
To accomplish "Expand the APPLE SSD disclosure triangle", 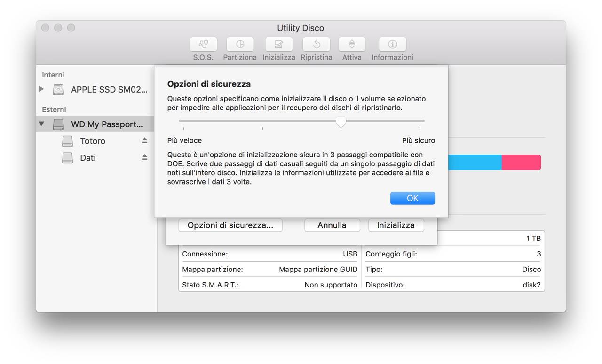I will tap(42, 89).
